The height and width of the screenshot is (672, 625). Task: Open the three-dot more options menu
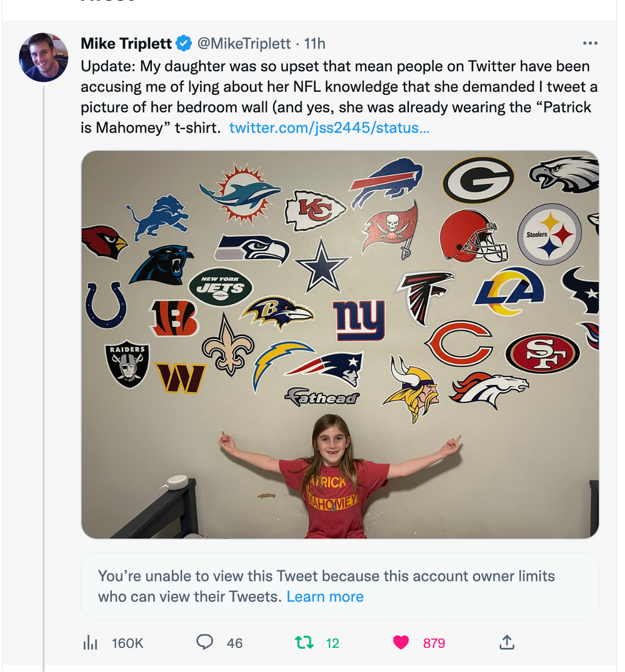point(589,43)
